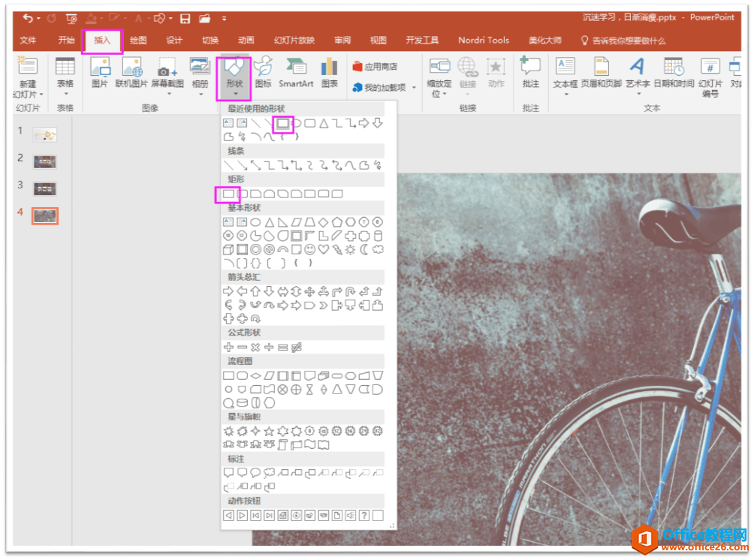Open the 动画 animations tab
This screenshot has width=754, height=560.
click(x=246, y=40)
